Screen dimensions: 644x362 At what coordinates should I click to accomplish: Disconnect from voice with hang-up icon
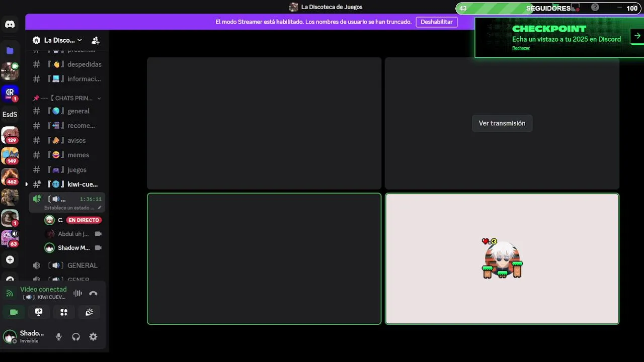tap(93, 293)
